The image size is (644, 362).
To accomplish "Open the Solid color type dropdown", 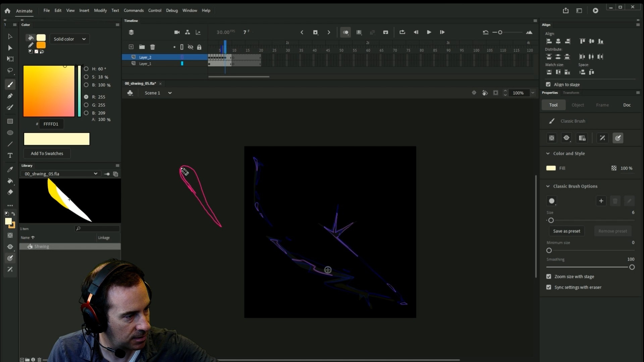I will tap(69, 39).
